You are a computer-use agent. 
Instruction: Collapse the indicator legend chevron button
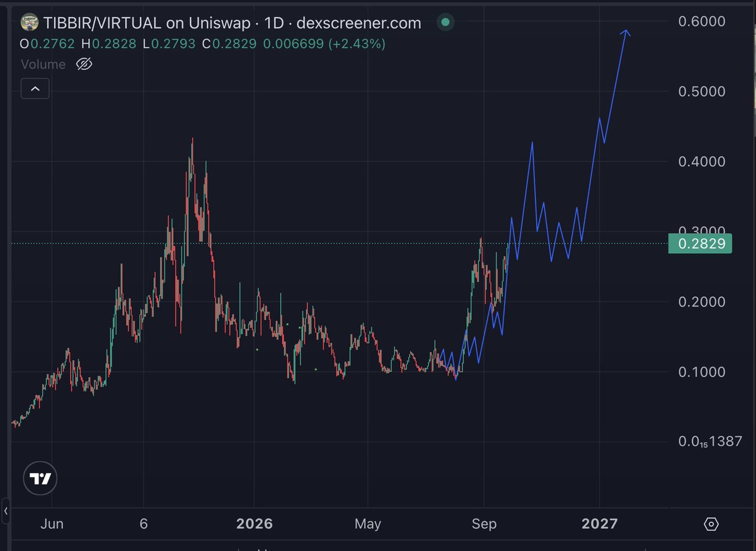pyautogui.click(x=35, y=89)
